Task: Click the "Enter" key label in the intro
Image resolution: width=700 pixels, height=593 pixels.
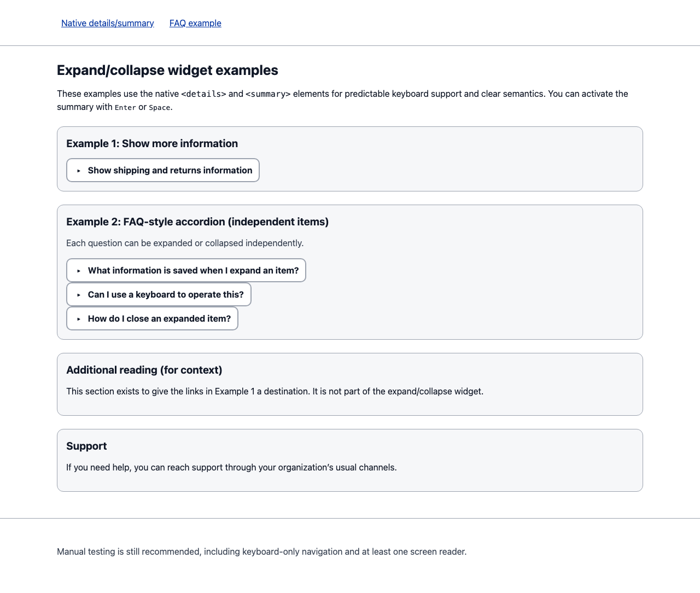Action: tap(125, 108)
